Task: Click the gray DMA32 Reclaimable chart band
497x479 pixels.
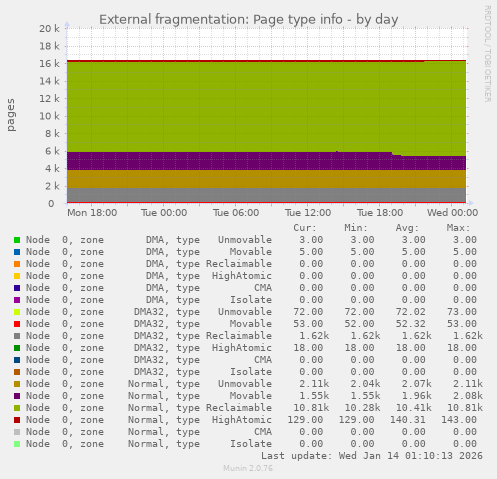Action: click(x=266, y=195)
